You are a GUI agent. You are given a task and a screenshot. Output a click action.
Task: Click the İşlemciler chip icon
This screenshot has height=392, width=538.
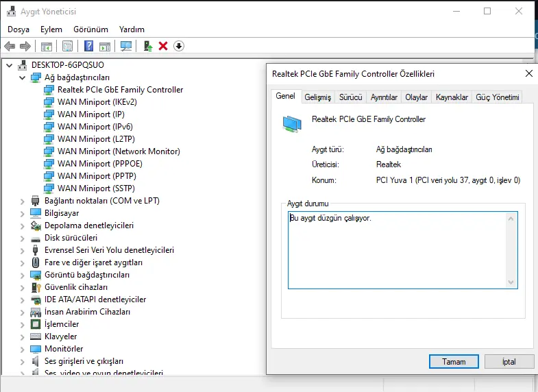pos(36,324)
